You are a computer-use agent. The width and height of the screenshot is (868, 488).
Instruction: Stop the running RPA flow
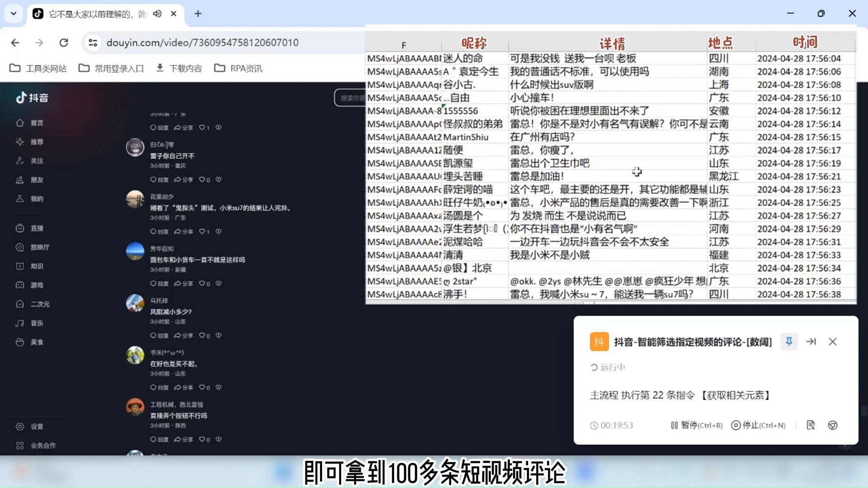pos(758,425)
